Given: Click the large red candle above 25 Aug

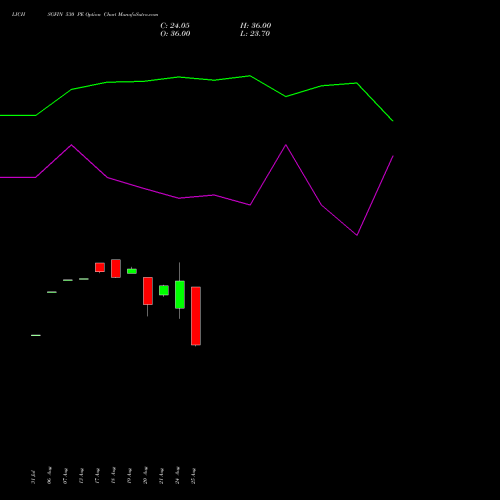Looking at the screenshot, I should [196, 316].
